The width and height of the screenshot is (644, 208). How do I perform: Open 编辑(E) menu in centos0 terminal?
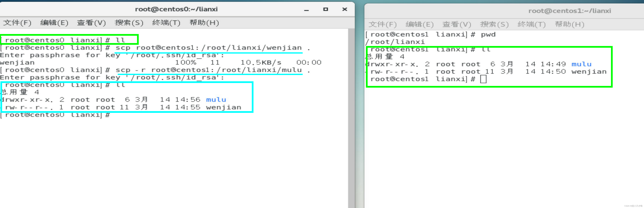pos(54,23)
